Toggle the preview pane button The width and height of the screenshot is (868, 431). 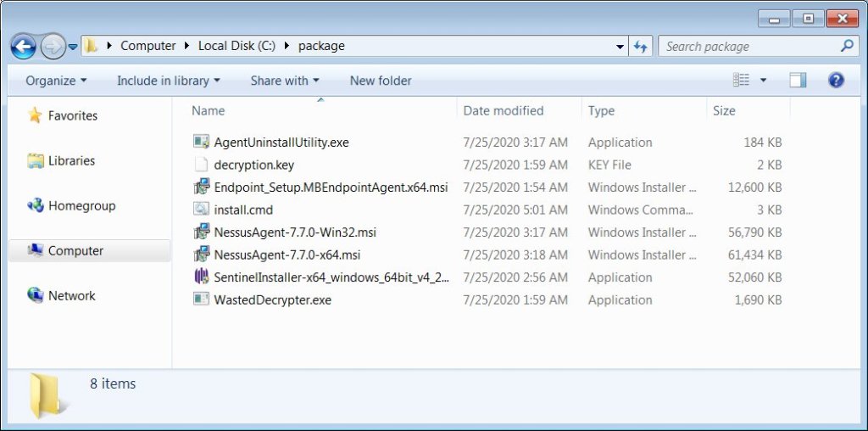(x=798, y=81)
